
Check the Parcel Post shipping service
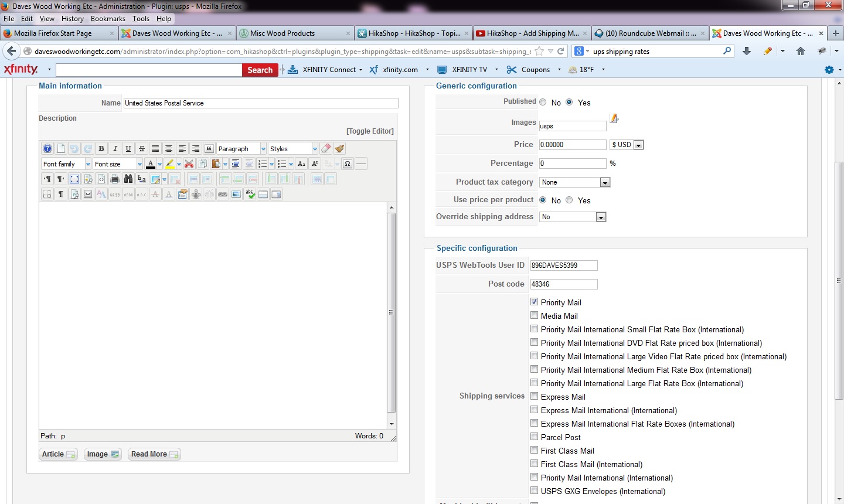coord(534,437)
